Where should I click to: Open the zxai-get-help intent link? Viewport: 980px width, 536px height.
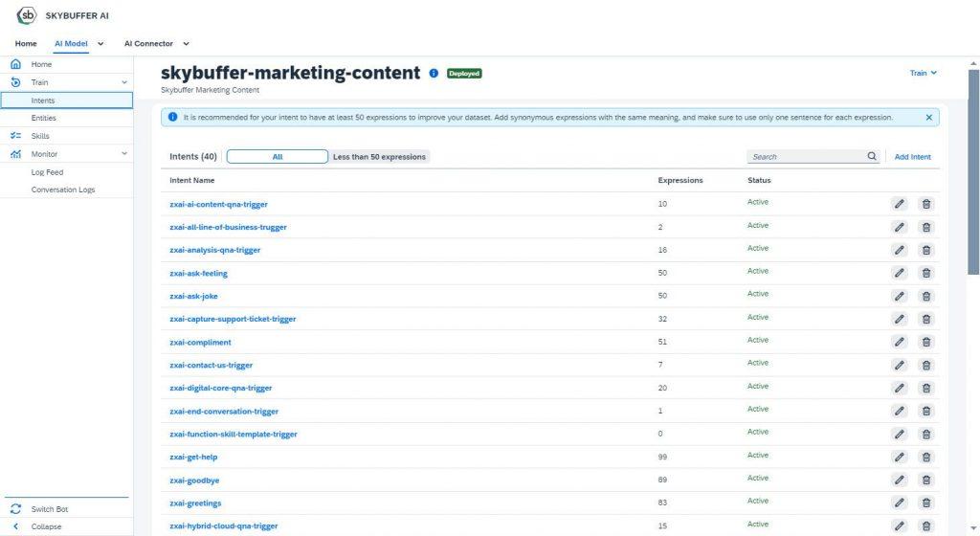pos(193,458)
